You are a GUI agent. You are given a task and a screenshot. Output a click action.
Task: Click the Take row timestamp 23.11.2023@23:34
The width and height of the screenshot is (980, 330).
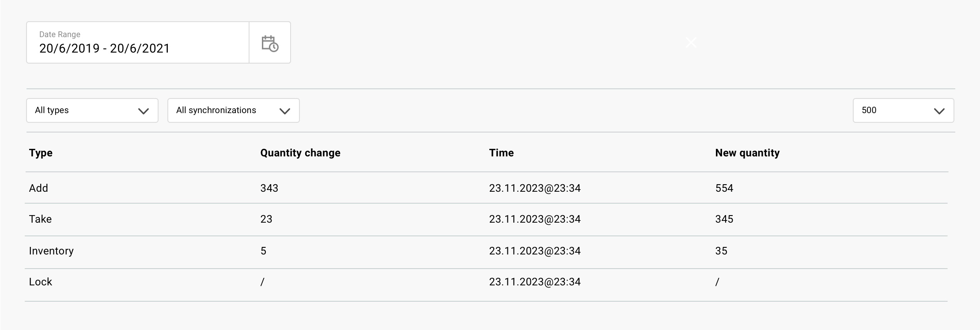click(535, 219)
